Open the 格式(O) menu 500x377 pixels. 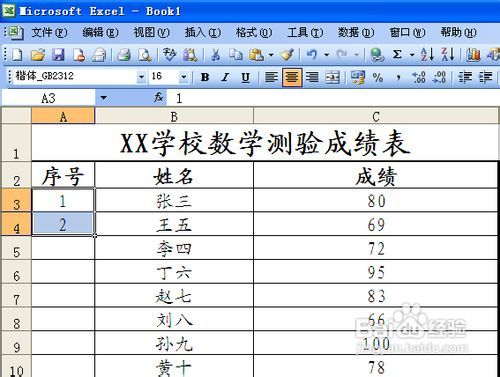click(x=254, y=33)
